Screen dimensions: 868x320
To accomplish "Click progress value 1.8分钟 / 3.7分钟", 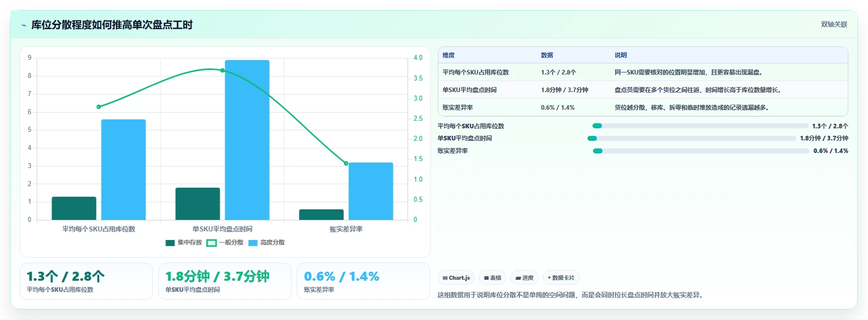I will click(x=824, y=138).
